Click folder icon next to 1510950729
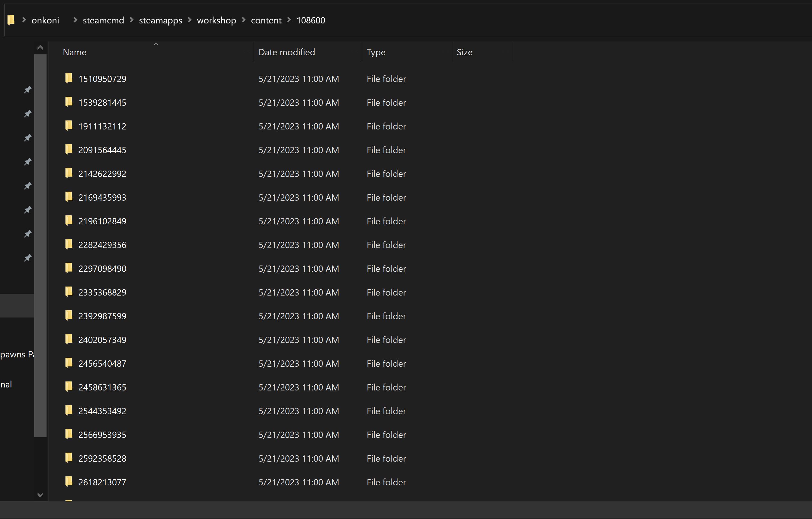Screen dimensions: 812x519 point(69,78)
